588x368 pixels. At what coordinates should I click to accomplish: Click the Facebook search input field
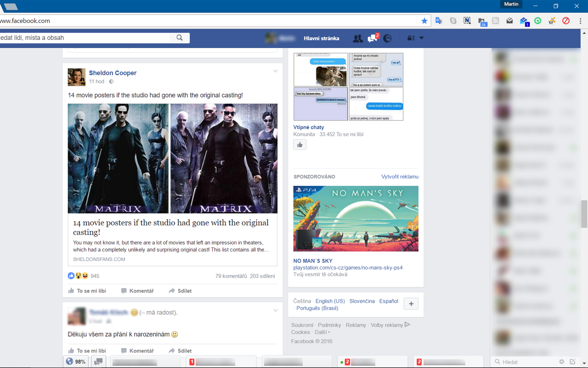(85, 38)
